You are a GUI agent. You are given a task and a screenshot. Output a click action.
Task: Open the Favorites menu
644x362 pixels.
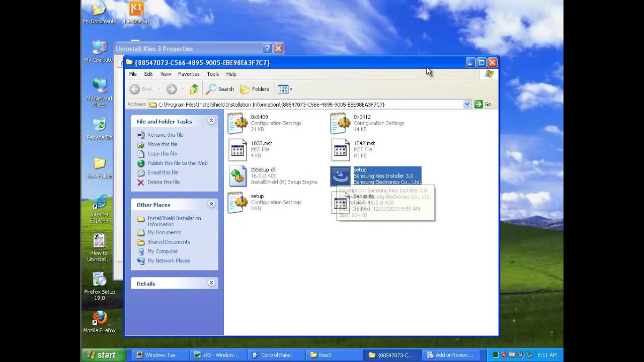click(189, 74)
